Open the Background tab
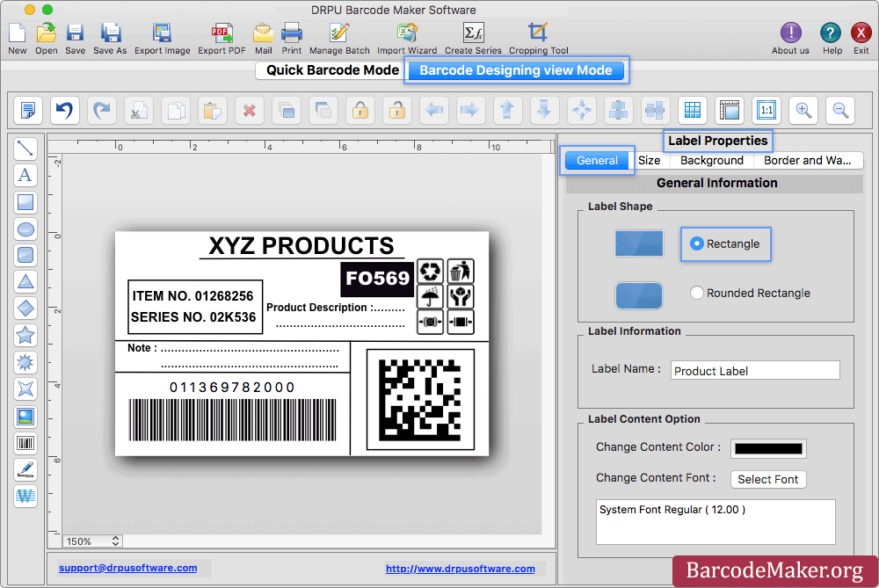Screen dimensions: 879x588 click(711, 160)
